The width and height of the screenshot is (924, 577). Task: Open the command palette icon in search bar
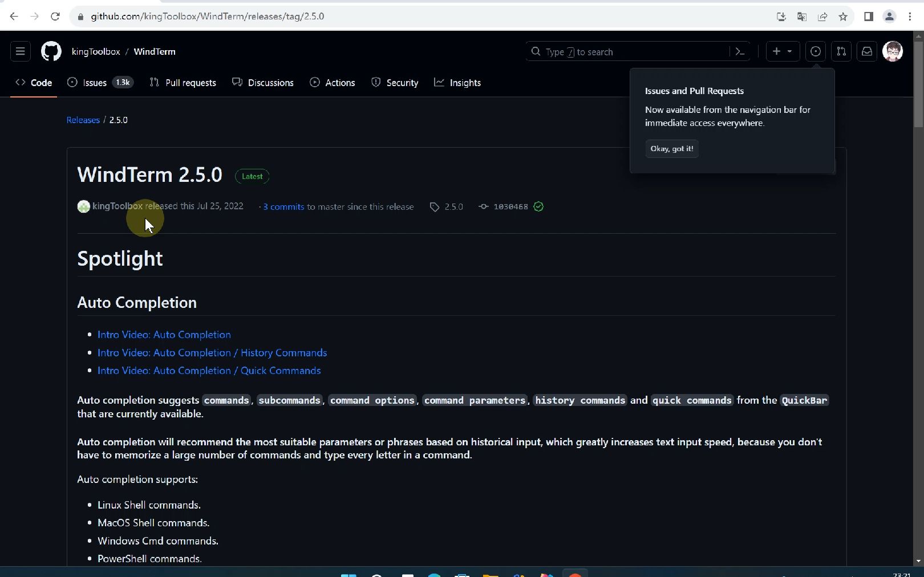tap(740, 52)
